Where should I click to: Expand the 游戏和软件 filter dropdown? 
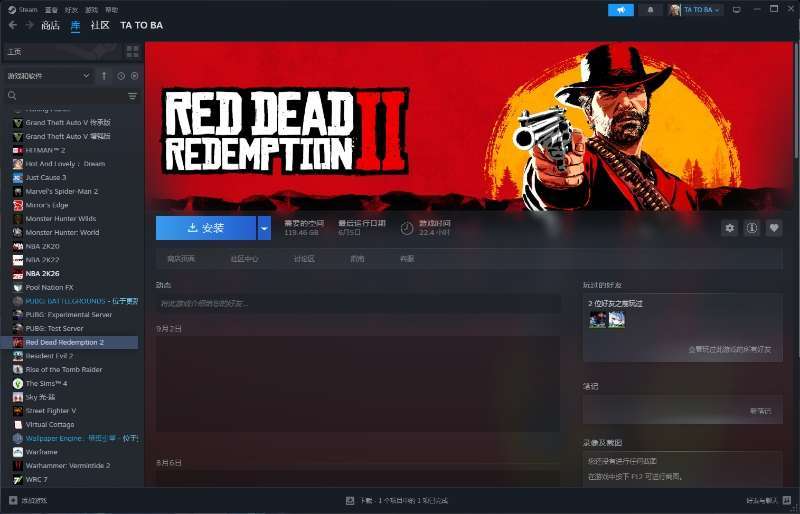pos(48,76)
